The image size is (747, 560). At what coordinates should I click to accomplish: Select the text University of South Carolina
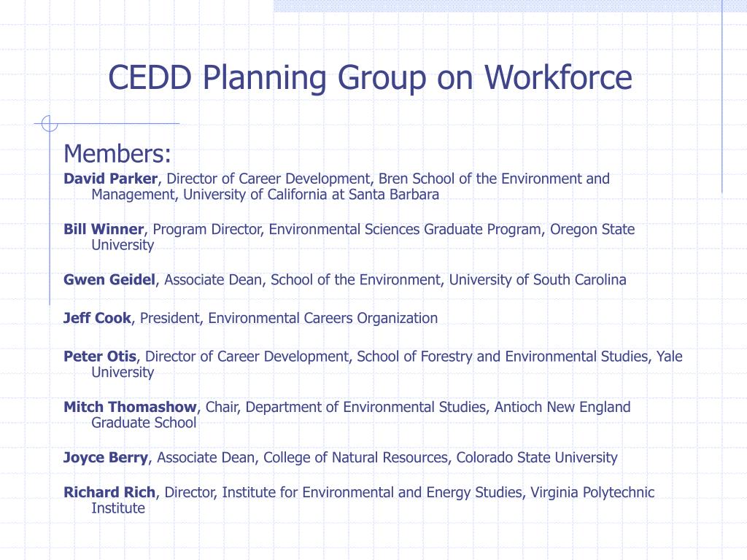tap(538, 279)
